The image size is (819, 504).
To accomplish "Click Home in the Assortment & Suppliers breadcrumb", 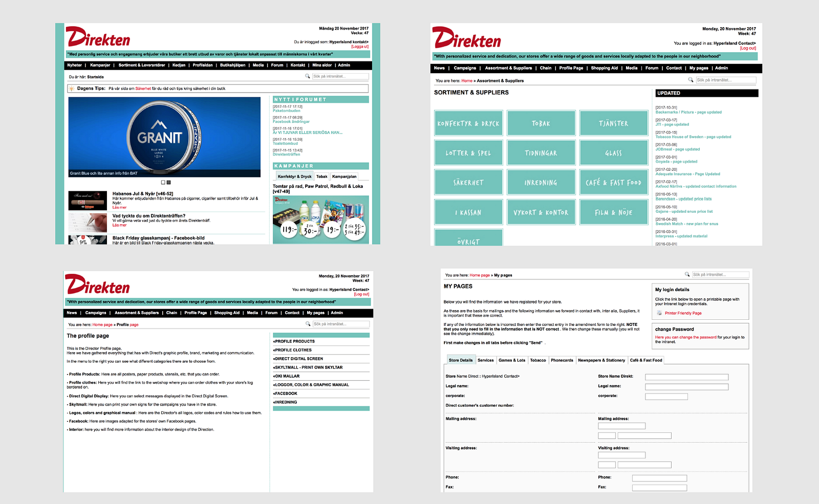I will (x=467, y=80).
